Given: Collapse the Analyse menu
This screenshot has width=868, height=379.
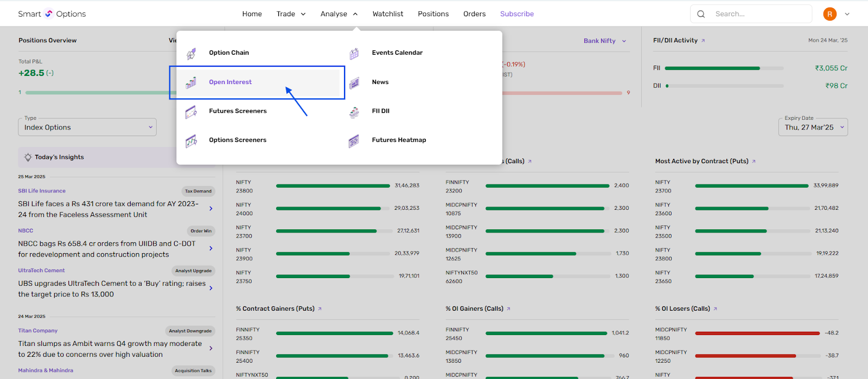Looking at the screenshot, I should (x=339, y=14).
